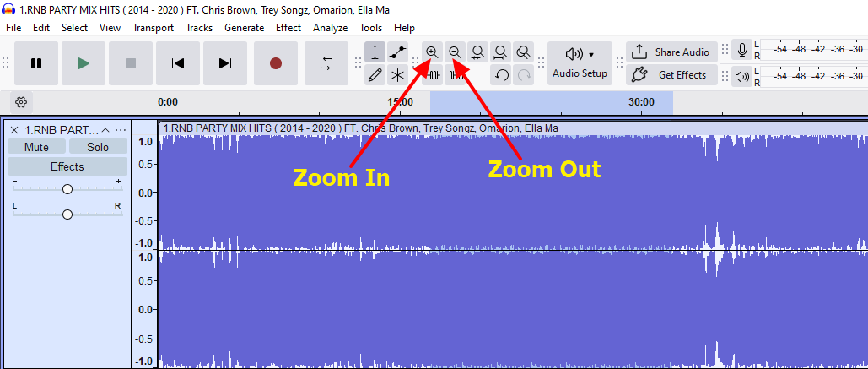
Task: Click the greyed Redo arrow icon
Action: click(x=523, y=75)
